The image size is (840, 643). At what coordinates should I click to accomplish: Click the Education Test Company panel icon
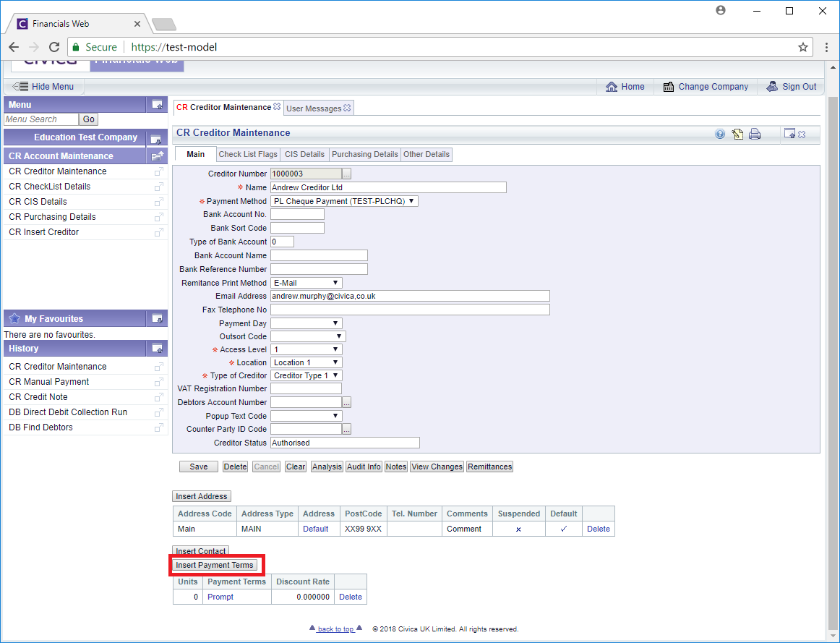tap(156, 139)
